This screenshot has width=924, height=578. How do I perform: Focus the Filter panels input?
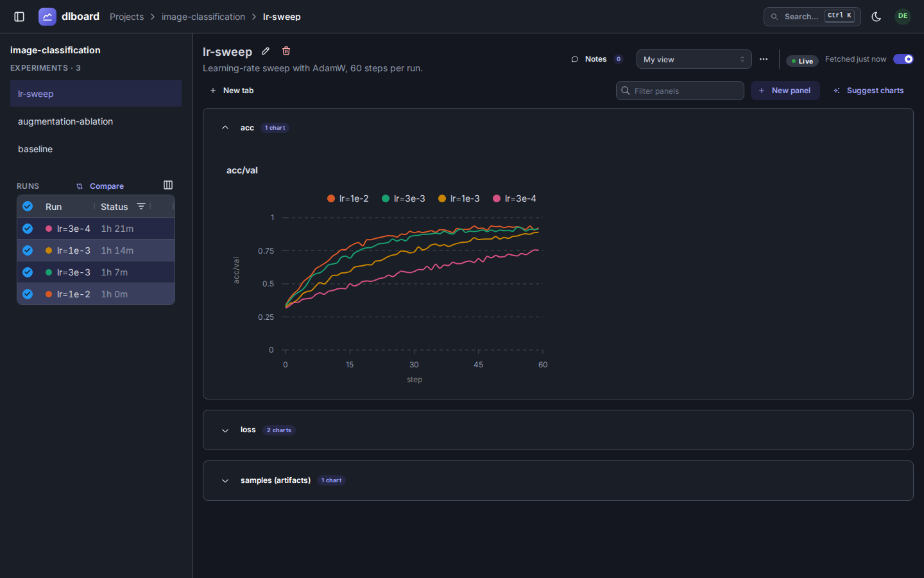(x=680, y=91)
